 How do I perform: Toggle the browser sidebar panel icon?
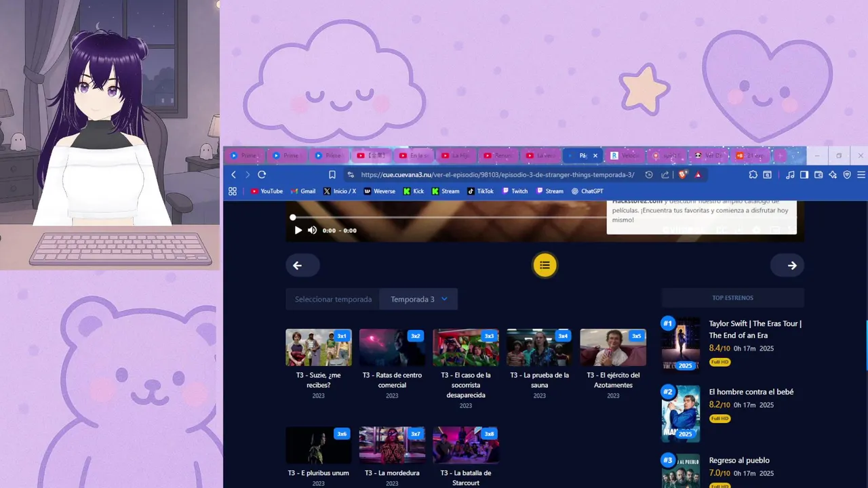[804, 175]
